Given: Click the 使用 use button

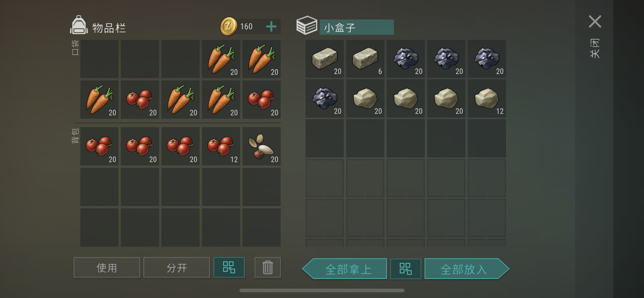Looking at the screenshot, I should tap(107, 267).
